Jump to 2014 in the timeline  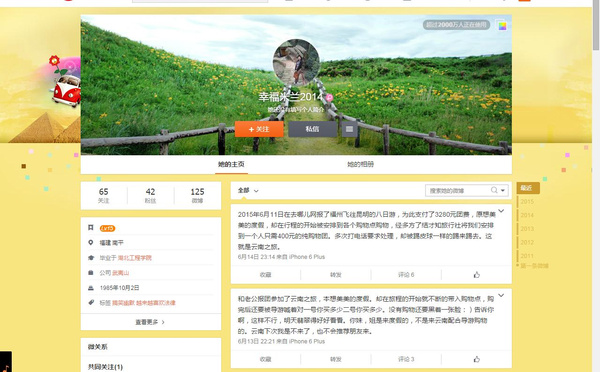tap(527, 215)
